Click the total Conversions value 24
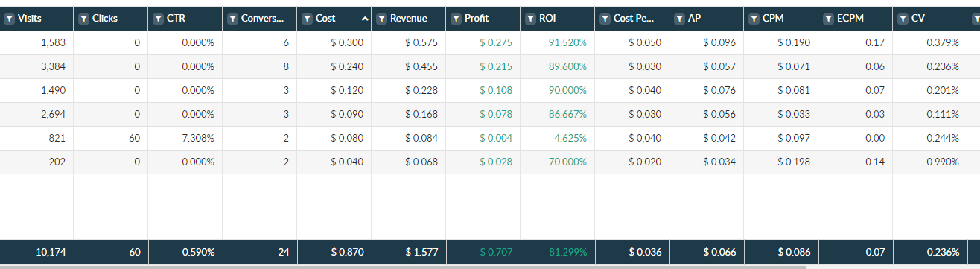This screenshot has width=980, height=269. 284,253
